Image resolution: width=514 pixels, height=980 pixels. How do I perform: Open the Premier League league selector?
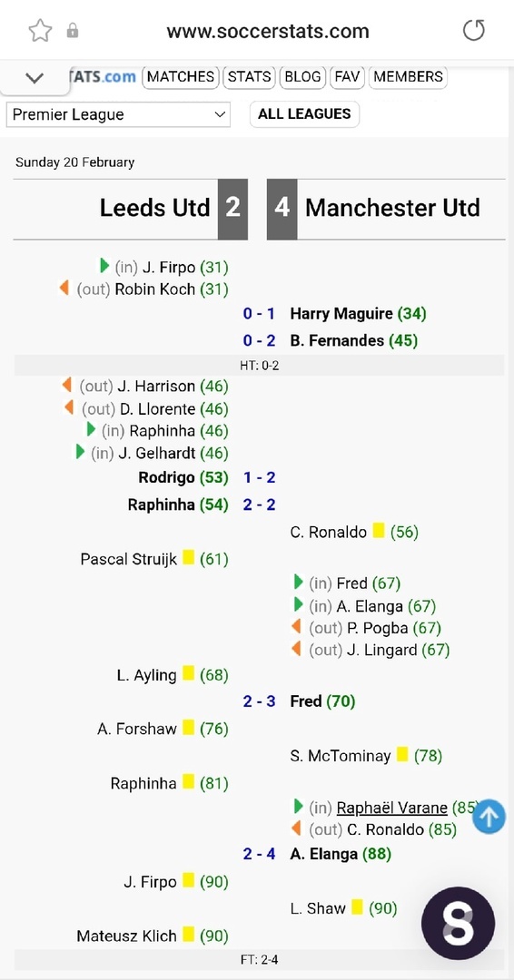pyautogui.click(x=118, y=114)
